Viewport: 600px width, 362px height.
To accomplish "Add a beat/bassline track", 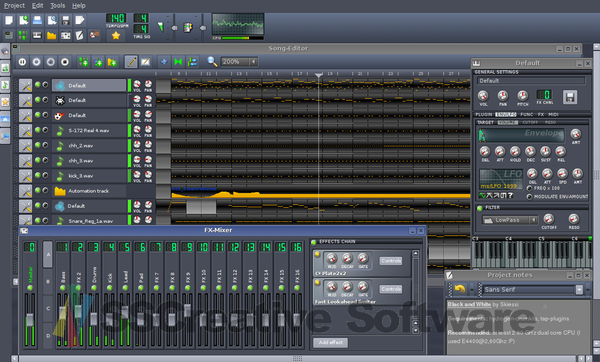I will click(83, 62).
